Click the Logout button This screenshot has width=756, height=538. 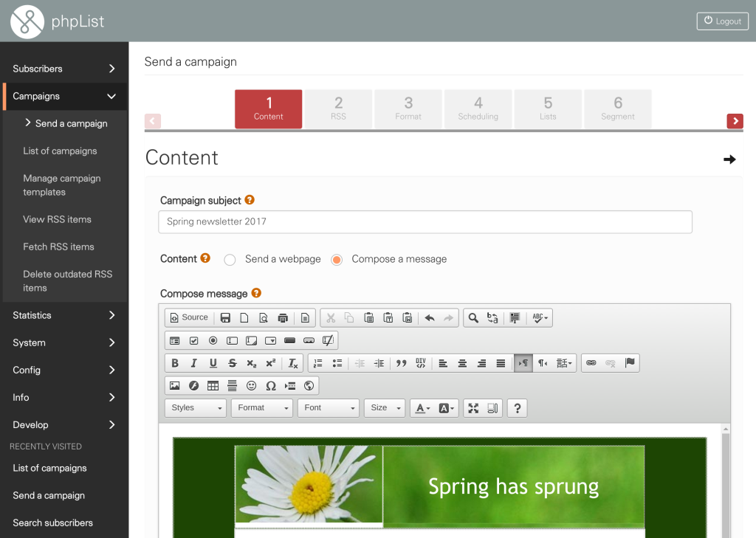click(x=722, y=21)
